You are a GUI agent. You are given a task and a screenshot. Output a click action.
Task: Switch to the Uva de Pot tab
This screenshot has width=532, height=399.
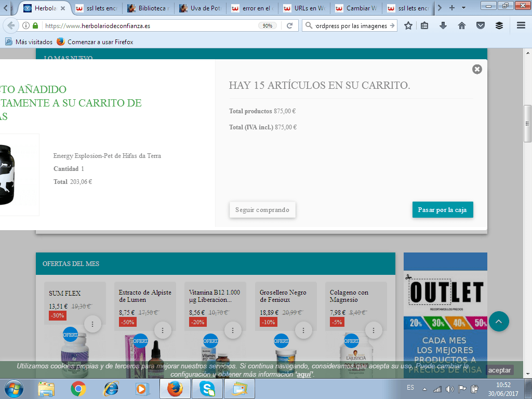coord(201,8)
